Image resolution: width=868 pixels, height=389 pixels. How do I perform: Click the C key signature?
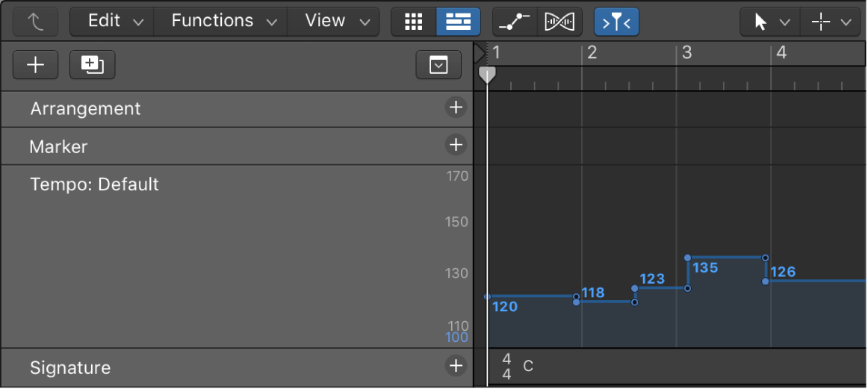pos(528,367)
